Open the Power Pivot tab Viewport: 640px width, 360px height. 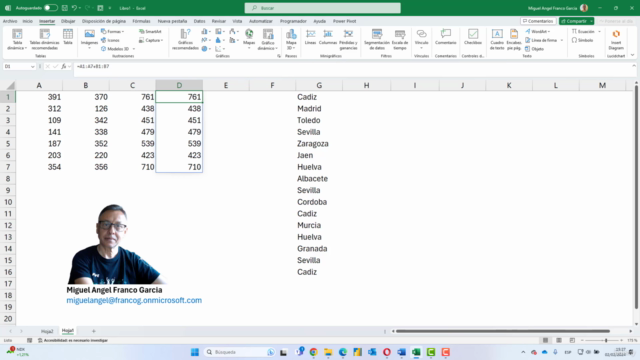[x=344, y=21]
